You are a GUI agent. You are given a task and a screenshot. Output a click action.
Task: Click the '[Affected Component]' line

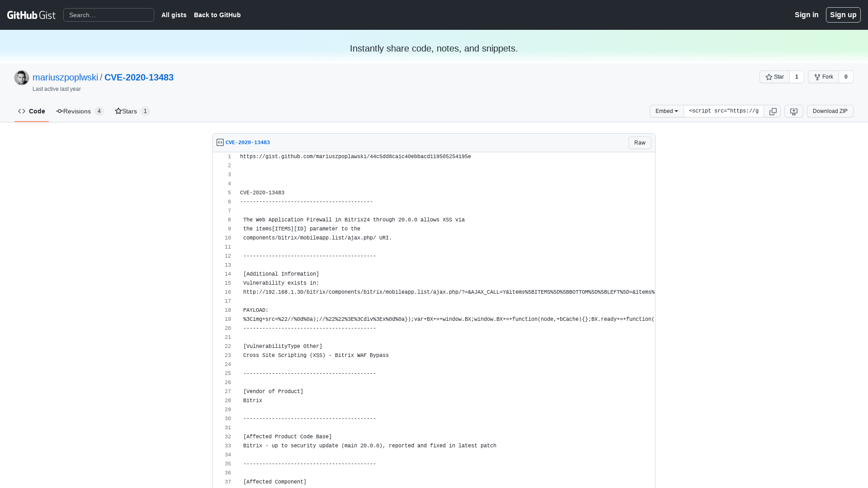click(275, 482)
